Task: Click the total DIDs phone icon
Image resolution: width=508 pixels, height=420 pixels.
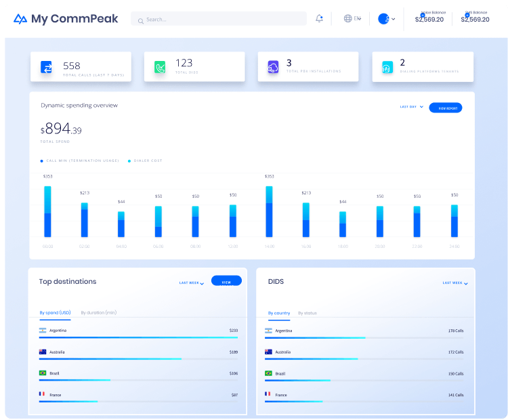Action: coord(160,67)
